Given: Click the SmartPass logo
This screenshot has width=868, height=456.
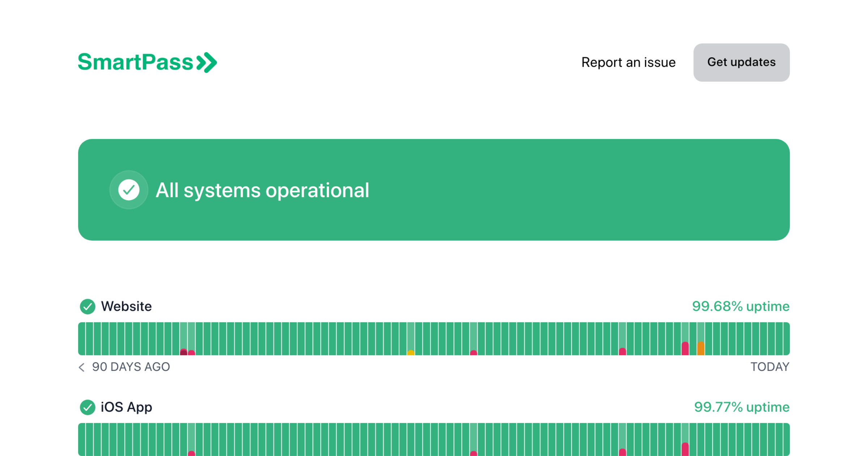Looking at the screenshot, I should click(x=146, y=62).
